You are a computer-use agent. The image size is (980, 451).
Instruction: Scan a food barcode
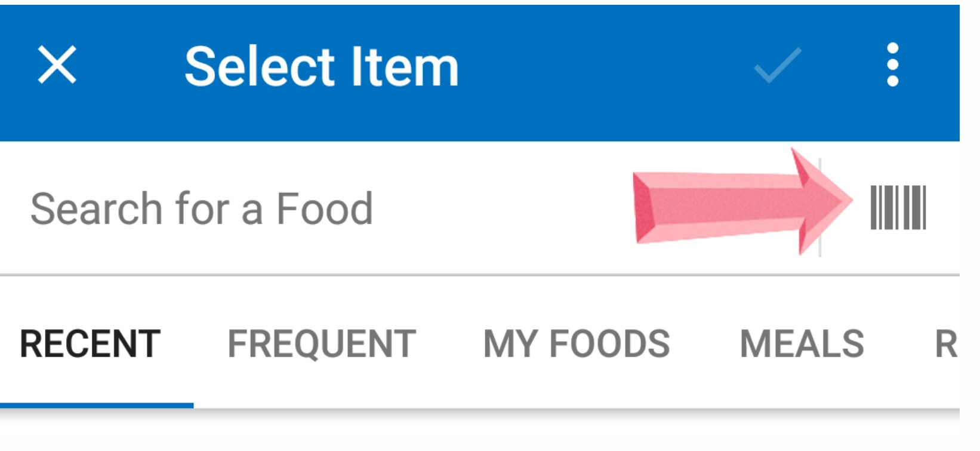pos(898,208)
